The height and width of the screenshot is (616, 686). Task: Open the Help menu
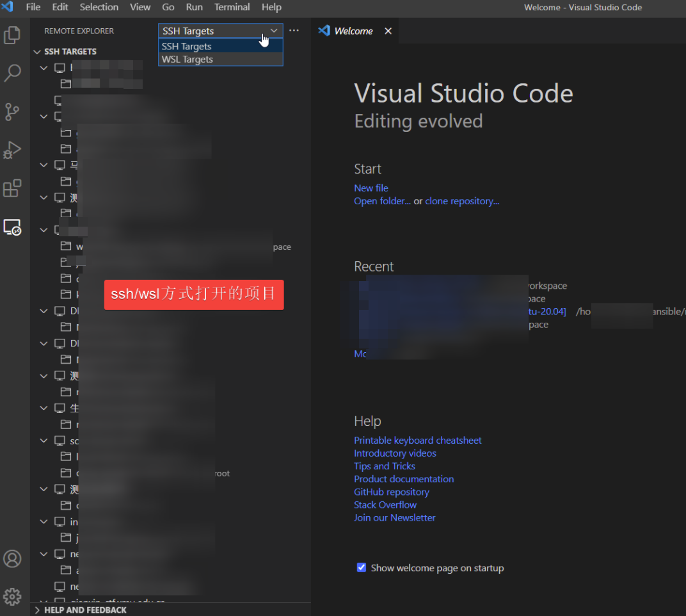[x=272, y=7]
